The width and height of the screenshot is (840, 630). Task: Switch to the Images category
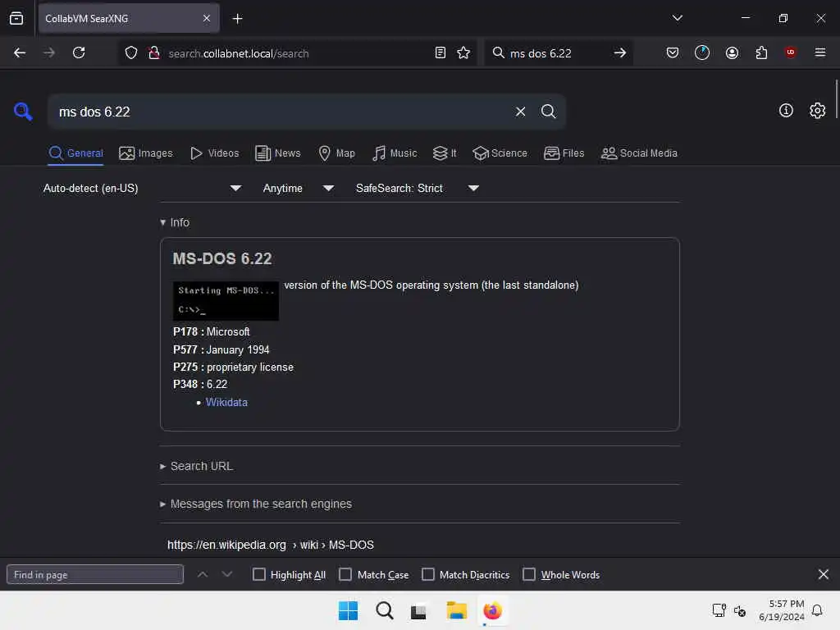(146, 153)
